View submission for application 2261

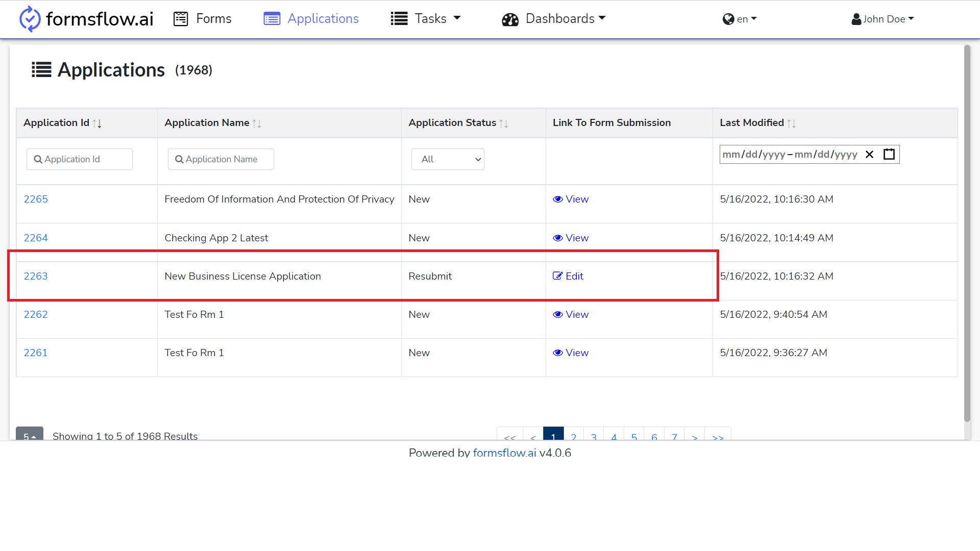tap(571, 353)
